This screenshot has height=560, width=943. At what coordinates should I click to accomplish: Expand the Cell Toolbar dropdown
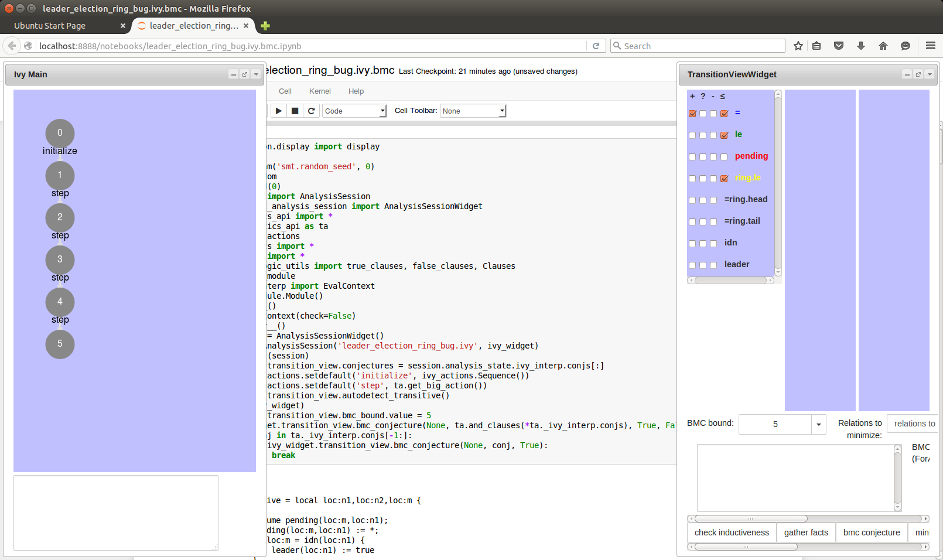tap(473, 111)
